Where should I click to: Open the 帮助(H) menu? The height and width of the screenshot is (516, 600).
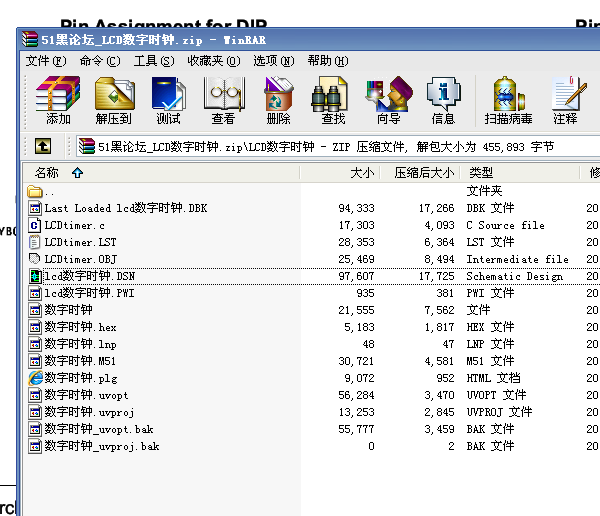(x=328, y=61)
